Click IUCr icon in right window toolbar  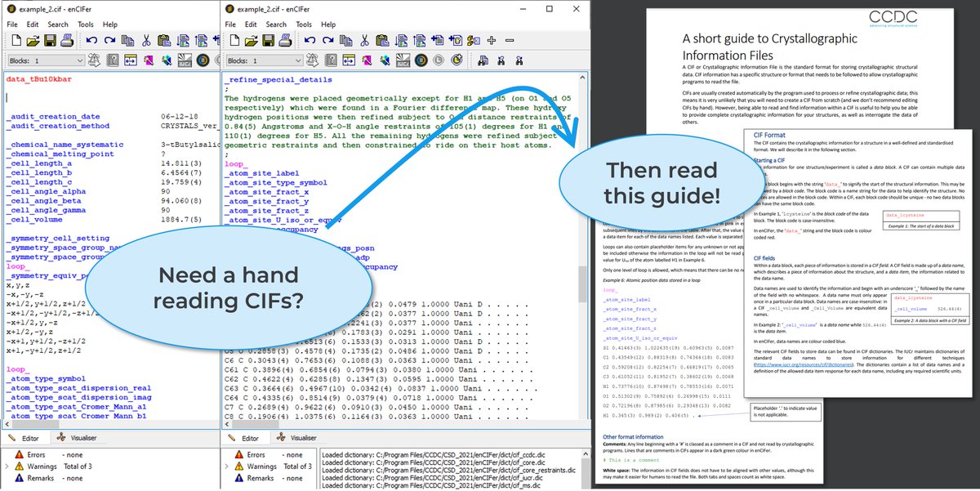pyautogui.click(x=403, y=60)
